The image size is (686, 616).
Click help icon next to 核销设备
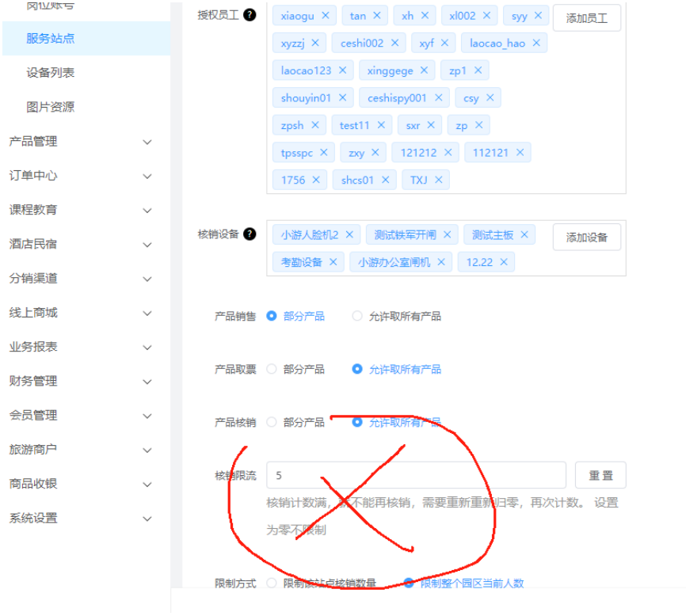[x=250, y=234]
